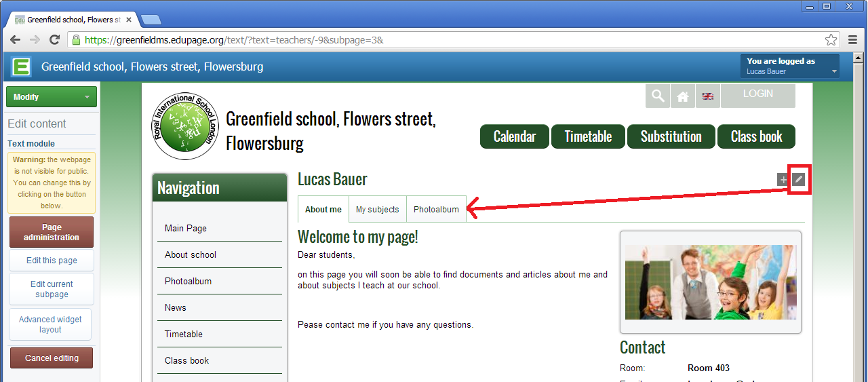Viewport: 868px width, 382px height.
Task: Go to the home icon button
Action: 683,96
